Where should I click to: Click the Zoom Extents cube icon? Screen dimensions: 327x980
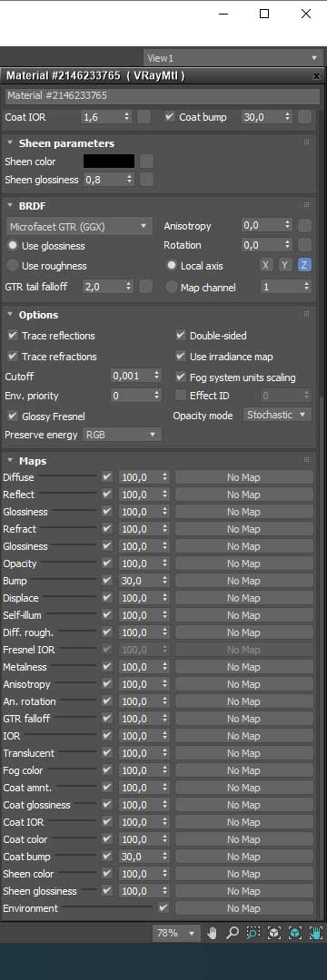tap(273, 933)
